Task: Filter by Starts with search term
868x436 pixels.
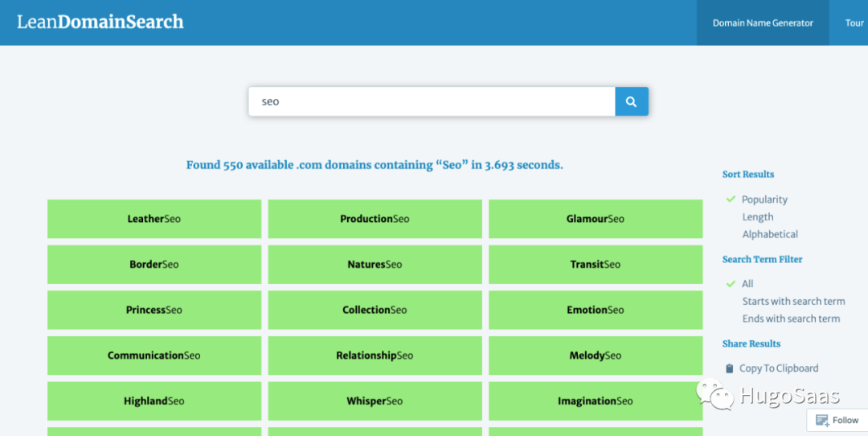Action: pyautogui.click(x=794, y=302)
